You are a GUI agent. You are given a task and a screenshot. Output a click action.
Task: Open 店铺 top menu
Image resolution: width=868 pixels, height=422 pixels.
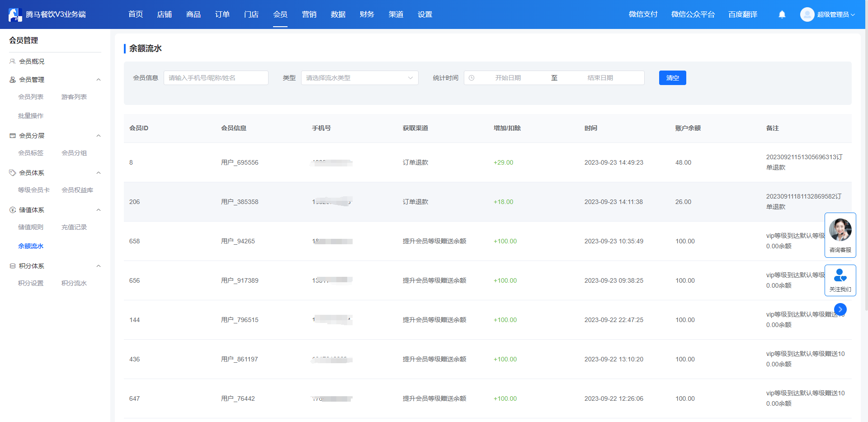[165, 14]
